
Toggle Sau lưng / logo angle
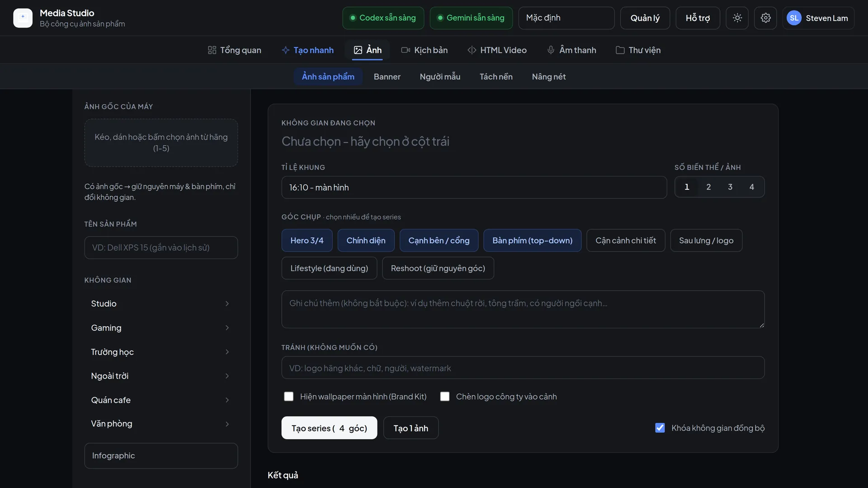[x=706, y=240]
